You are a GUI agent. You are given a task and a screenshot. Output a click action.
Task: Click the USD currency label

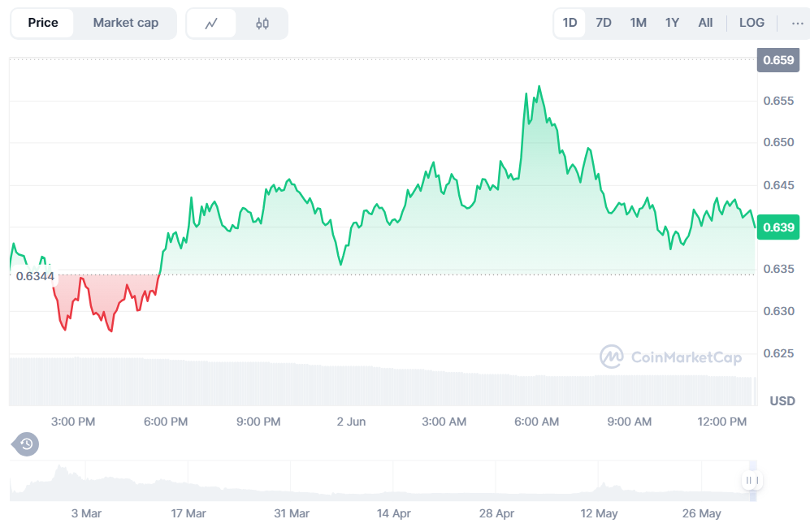pos(782,401)
